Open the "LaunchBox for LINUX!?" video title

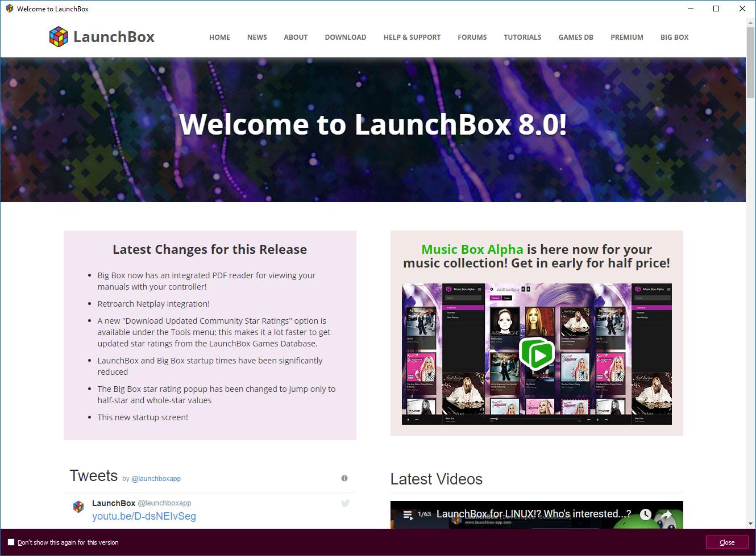534,514
